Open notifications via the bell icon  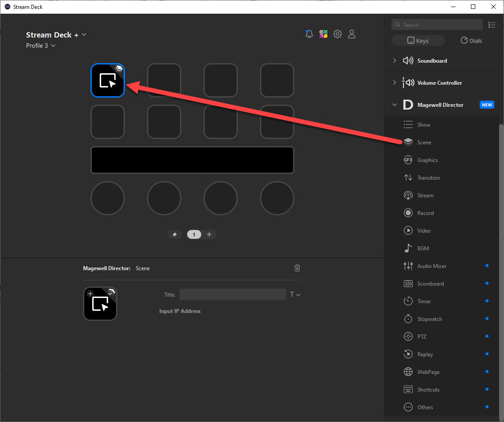[x=309, y=34]
